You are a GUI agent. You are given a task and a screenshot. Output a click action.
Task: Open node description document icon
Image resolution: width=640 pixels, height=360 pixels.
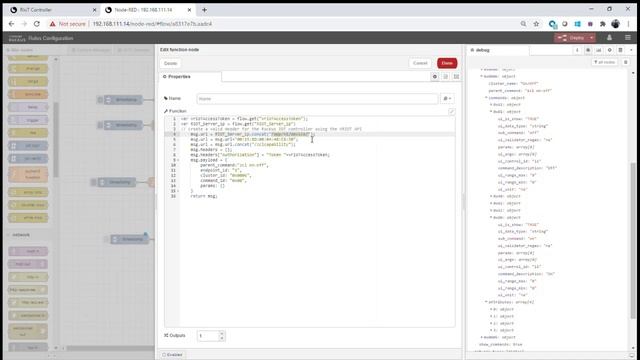tap(446, 77)
